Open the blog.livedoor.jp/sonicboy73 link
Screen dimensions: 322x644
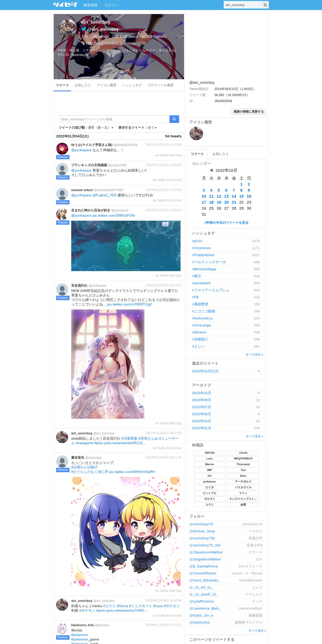pos(116,43)
